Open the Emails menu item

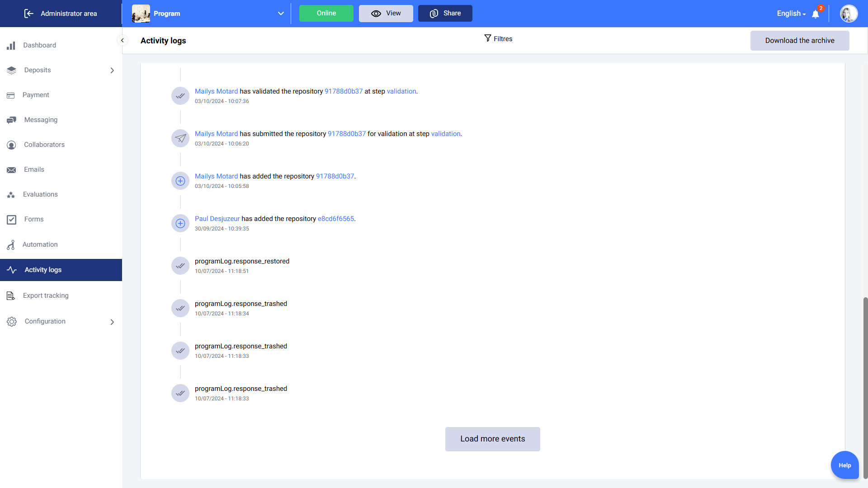tap(61, 169)
